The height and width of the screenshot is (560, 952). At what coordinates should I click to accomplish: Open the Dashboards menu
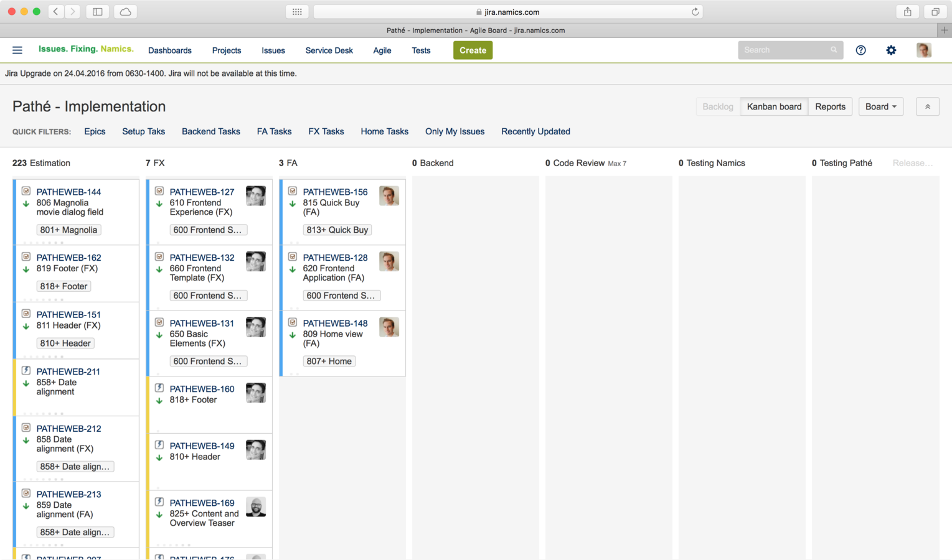(169, 50)
